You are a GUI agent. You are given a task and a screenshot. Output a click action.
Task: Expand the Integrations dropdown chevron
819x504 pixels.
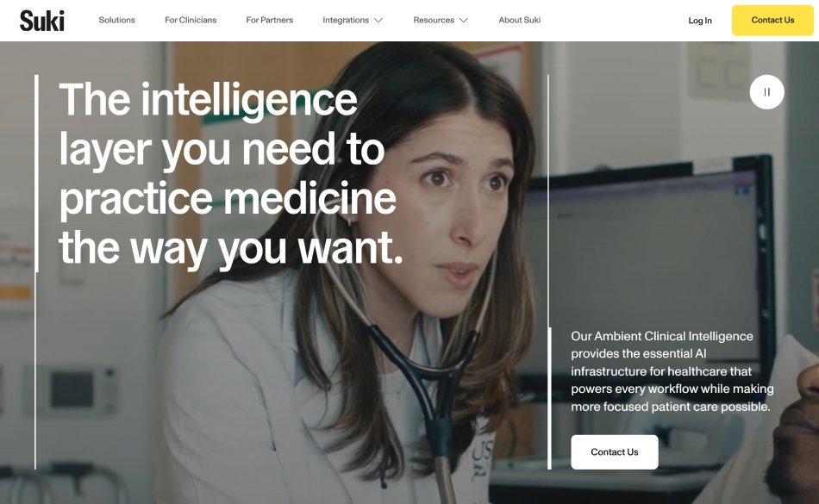[x=378, y=21]
